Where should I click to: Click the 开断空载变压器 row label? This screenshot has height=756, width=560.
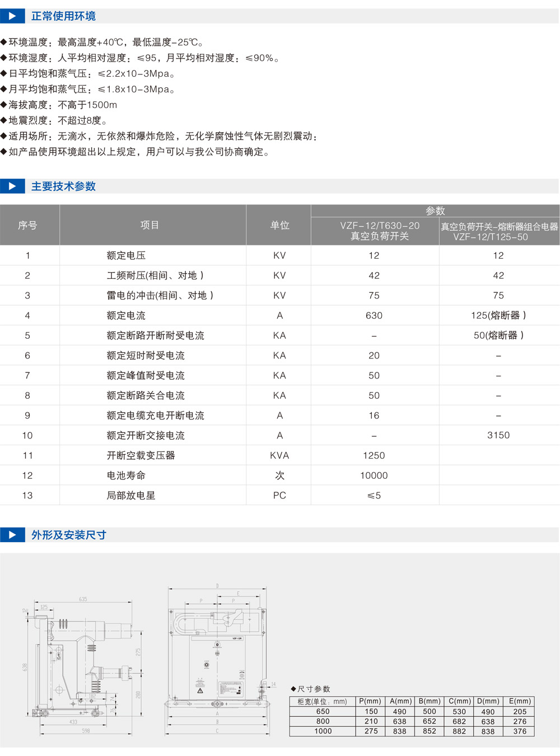[x=141, y=455]
